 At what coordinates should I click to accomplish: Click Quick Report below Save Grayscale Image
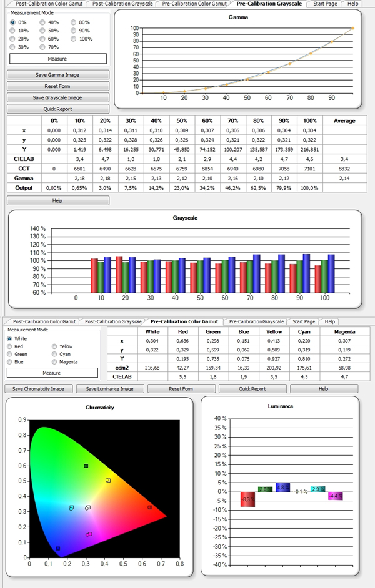click(x=57, y=109)
